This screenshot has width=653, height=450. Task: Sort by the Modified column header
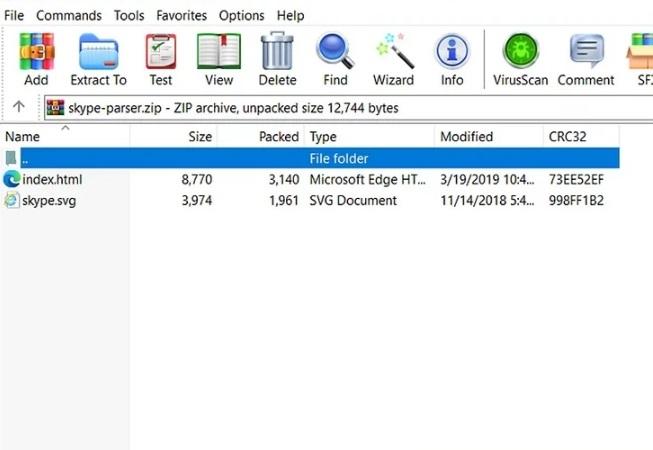(489, 136)
